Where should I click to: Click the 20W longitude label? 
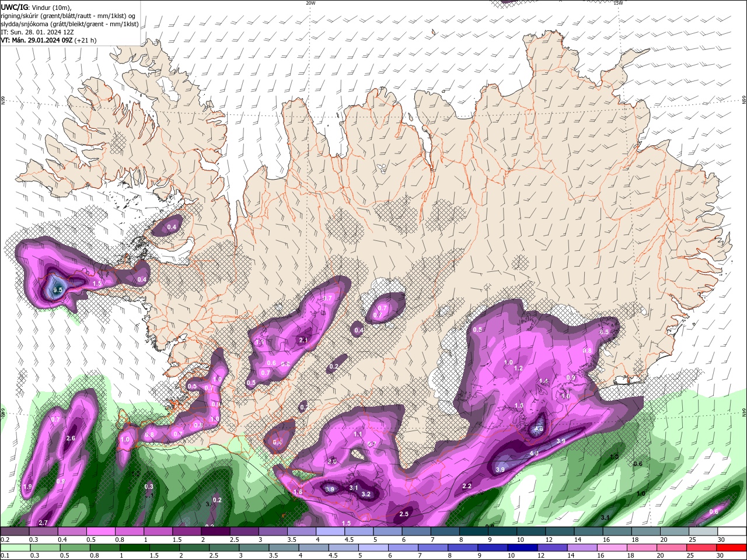click(310, 3)
